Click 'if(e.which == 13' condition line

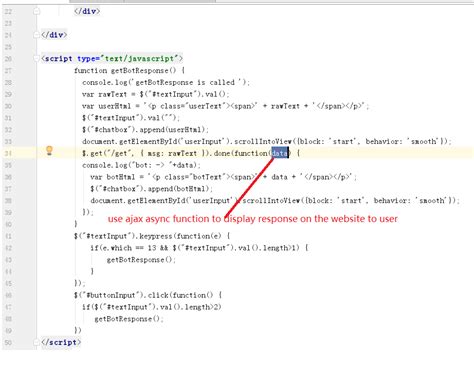[199, 248]
